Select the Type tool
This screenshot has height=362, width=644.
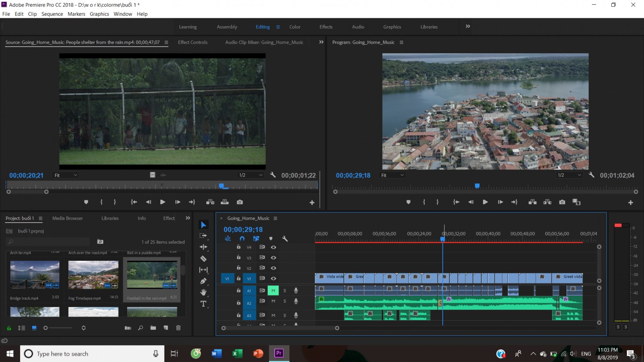(x=204, y=304)
